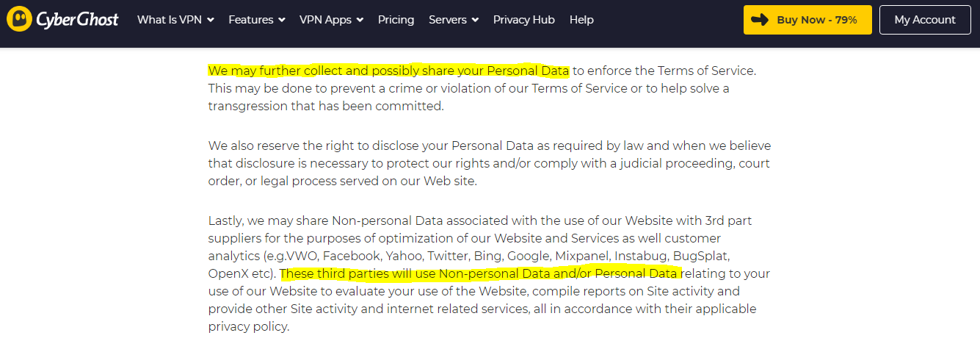This screenshot has width=980, height=341.
Task: Click the paragraph starting 'We also reserve'
Action: click(490, 163)
